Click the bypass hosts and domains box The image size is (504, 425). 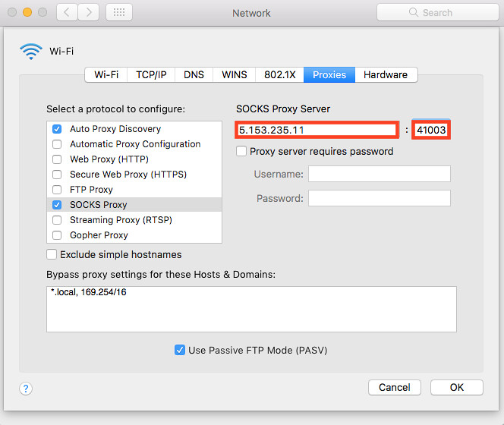coord(251,310)
